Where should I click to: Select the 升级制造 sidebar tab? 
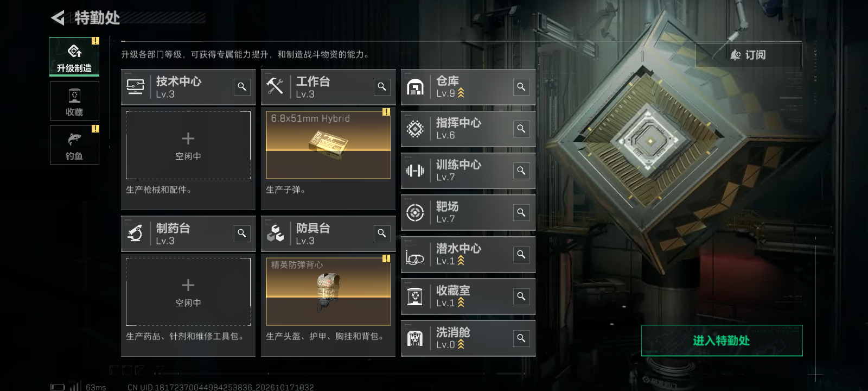(x=74, y=56)
